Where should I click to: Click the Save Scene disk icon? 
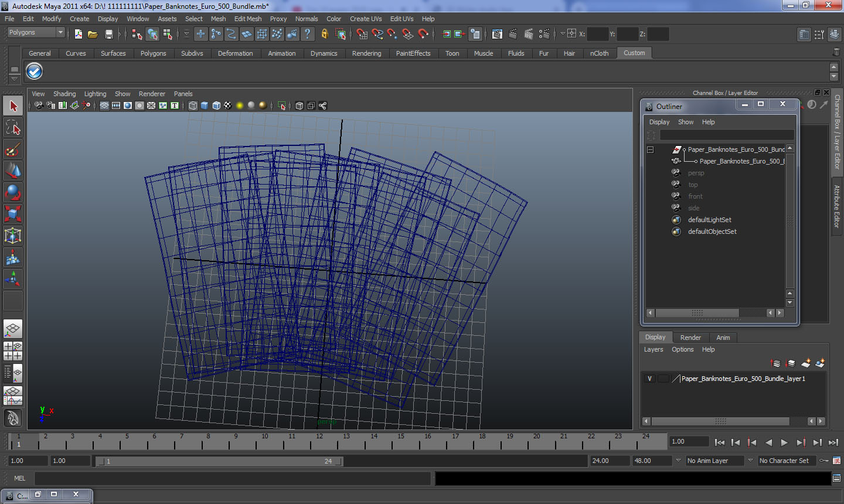[x=108, y=34]
